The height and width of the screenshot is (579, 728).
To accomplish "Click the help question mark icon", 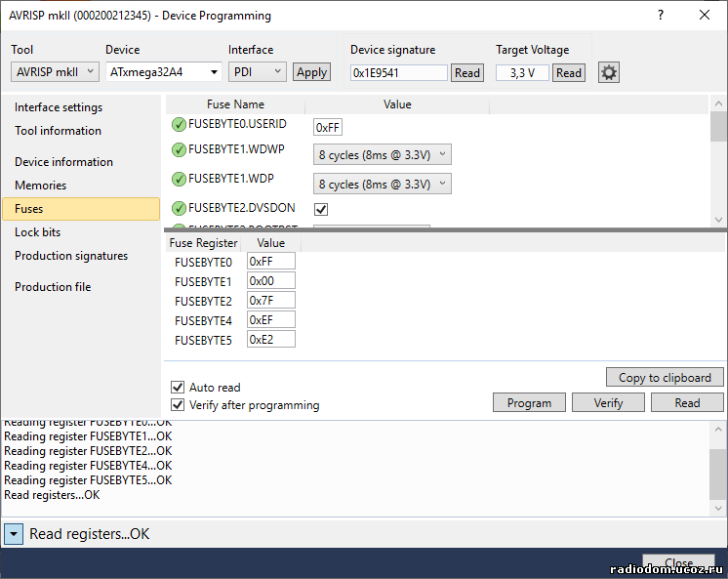I will (x=661, y=15).
